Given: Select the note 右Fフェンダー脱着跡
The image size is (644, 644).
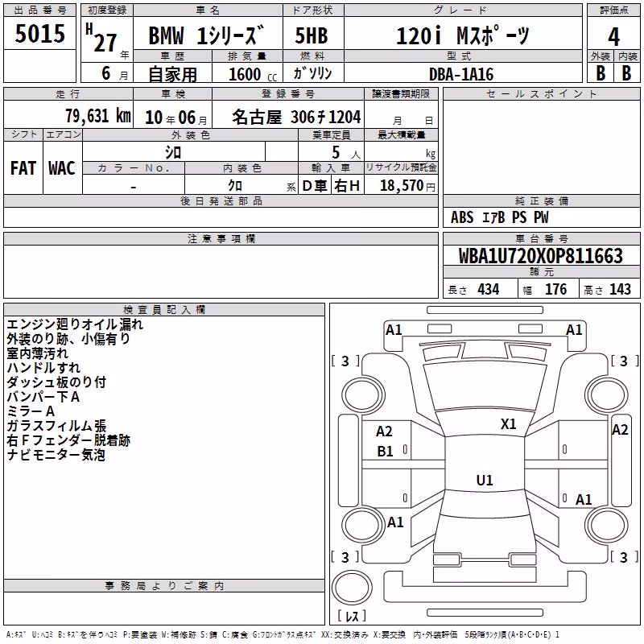Looking at the screenshot, I should pyautogui.click(x=68, y=440).
